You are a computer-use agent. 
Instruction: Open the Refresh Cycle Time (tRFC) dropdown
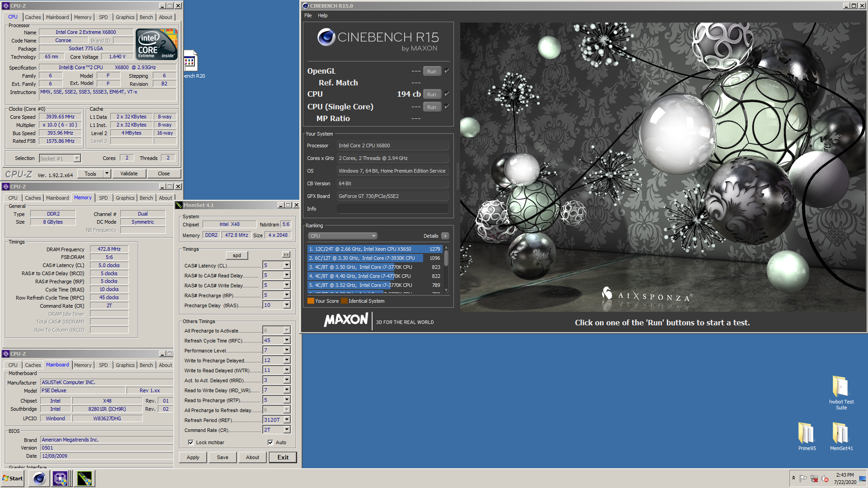click(287, 340)
